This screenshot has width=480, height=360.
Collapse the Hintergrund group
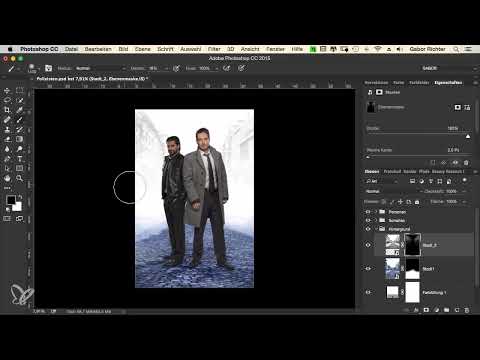(x=376, y=229)
